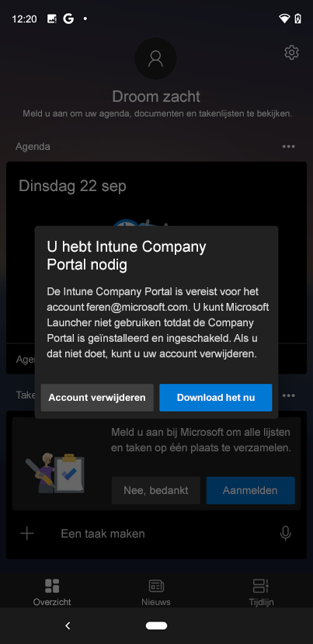313x644 pixels.
Task: Tap the plus icon to add task
Action: 27,534
